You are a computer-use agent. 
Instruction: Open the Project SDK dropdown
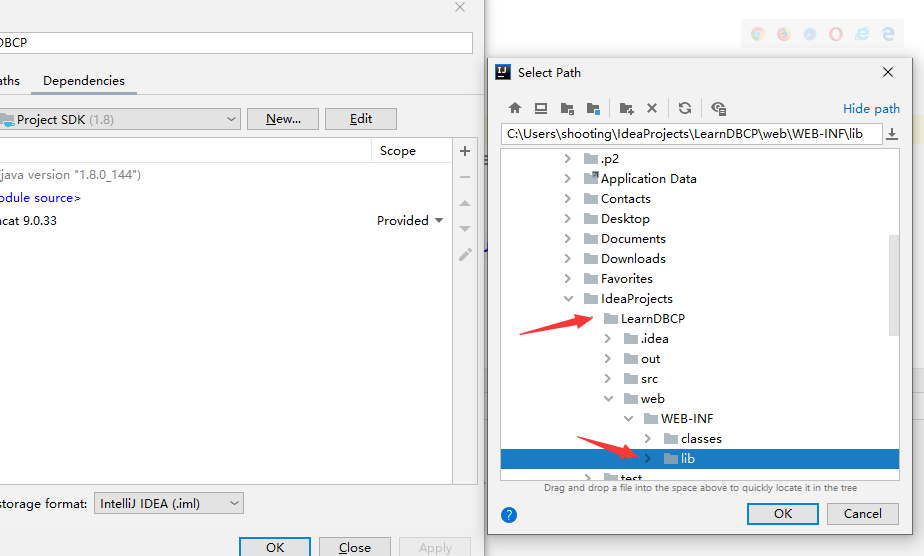pyautogui.click(x=120, y=120)
